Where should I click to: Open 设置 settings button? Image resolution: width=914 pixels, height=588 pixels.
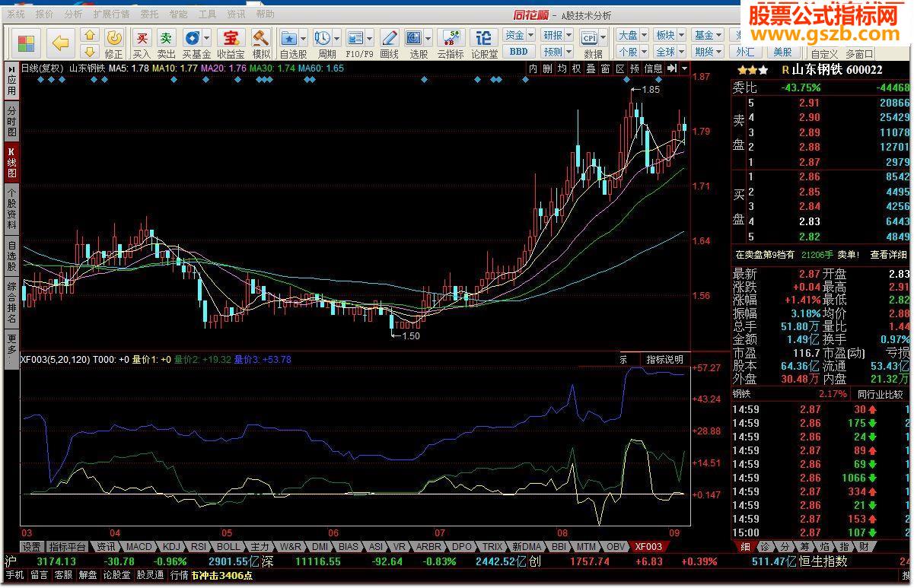click(31, 546)
